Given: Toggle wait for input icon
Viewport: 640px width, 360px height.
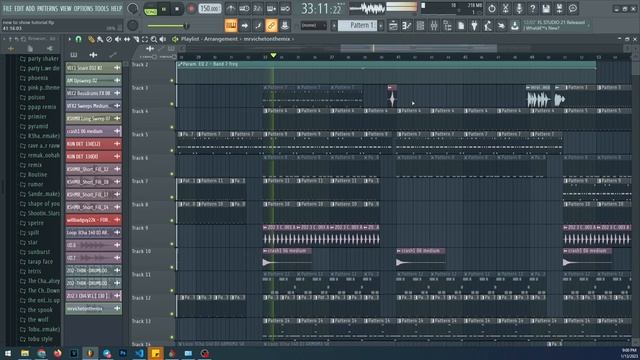Looking at the screenshot, I should tap(244, 9).
